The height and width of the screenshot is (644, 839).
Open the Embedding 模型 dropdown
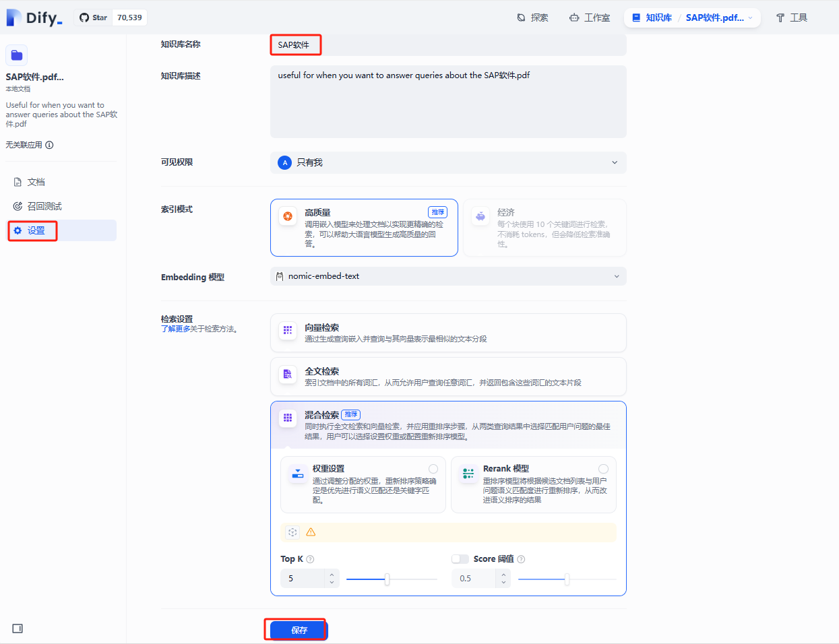click(448, 276)
